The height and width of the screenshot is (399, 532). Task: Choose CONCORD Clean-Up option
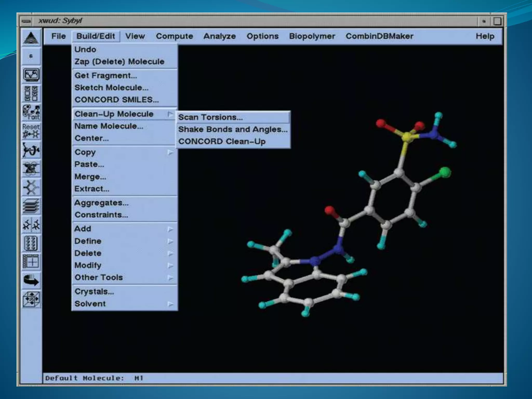pos(222,142)
